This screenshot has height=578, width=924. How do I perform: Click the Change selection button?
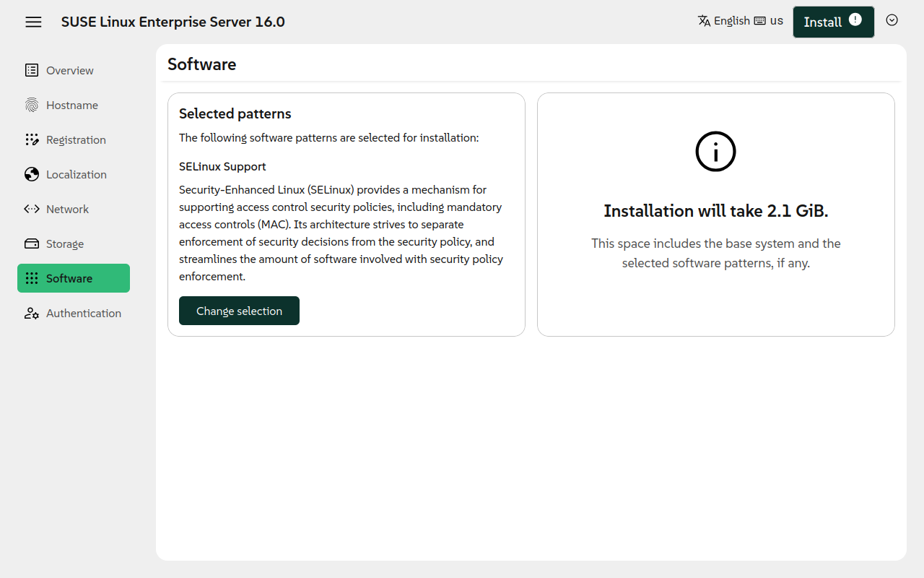coord(239,311)
